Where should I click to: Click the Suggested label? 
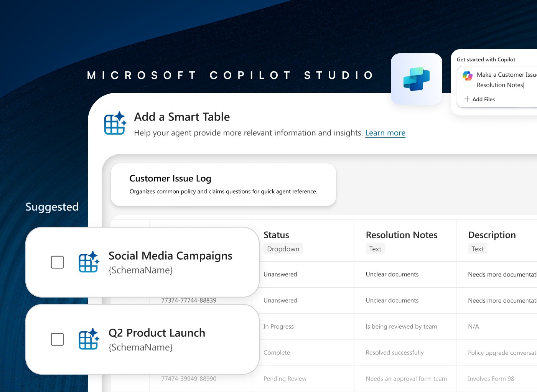point(52,207)
